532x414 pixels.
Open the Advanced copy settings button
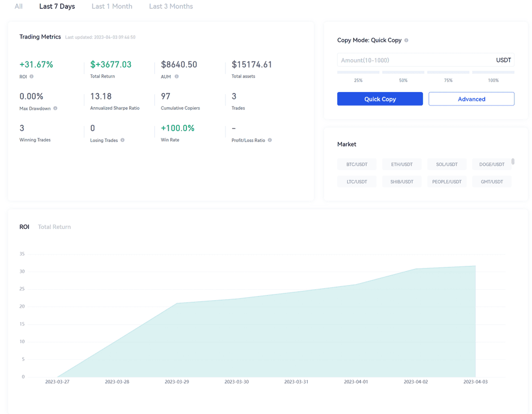[471, 99]
